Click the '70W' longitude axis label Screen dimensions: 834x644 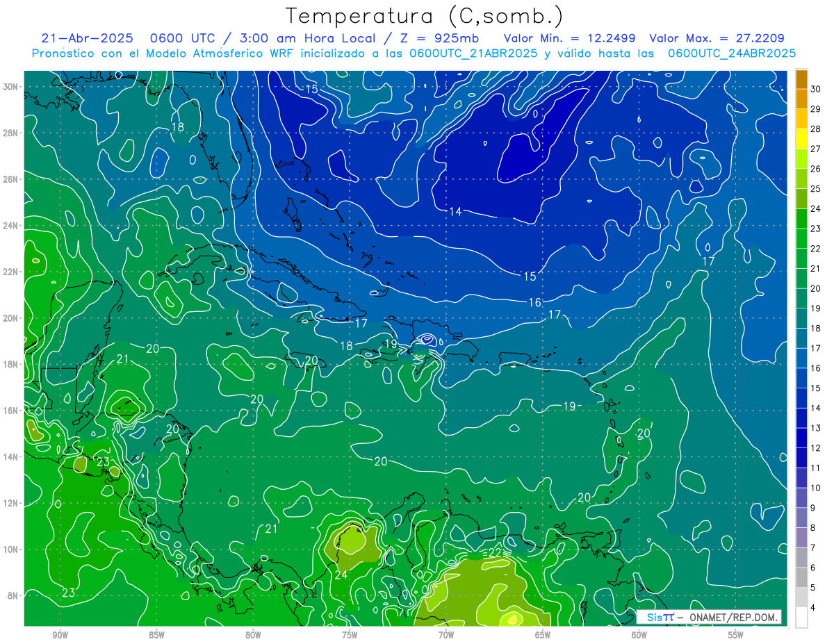[x=446, y=635]
